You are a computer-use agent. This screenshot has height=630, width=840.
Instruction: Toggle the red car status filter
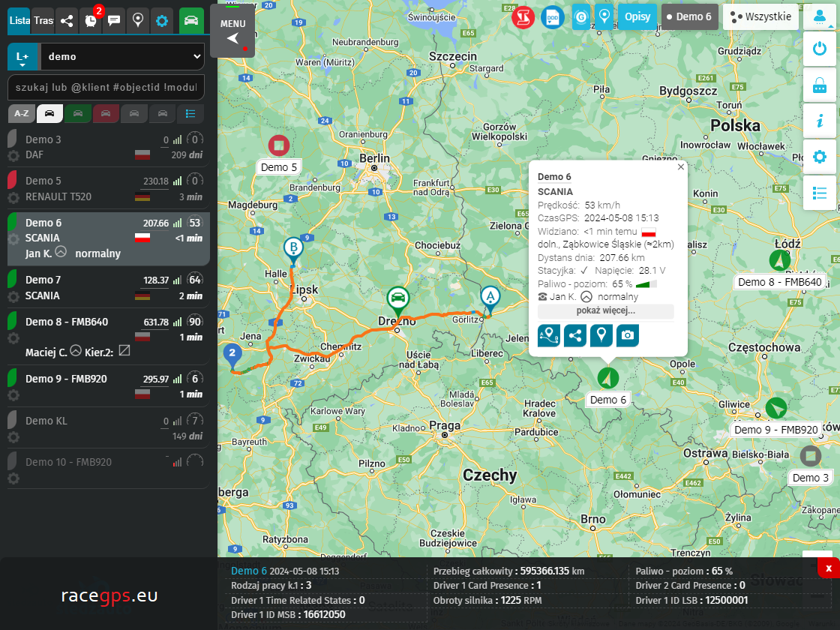click(106, 114)
